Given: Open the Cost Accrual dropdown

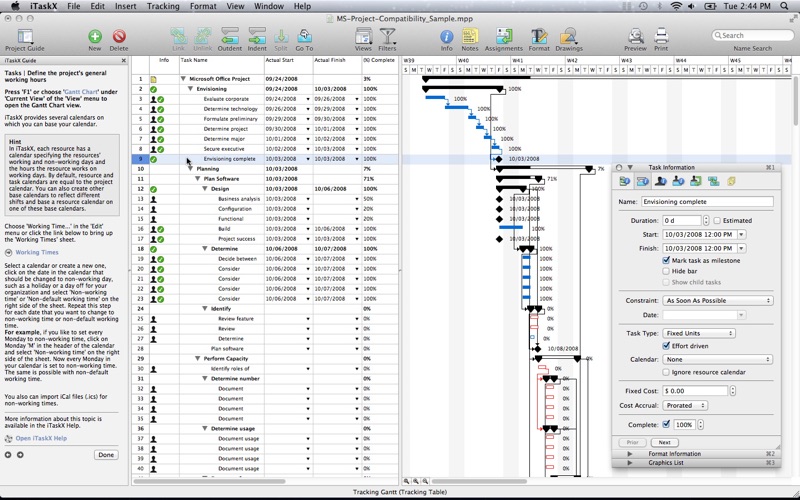Looking at the screenshot, I should coord(685,405).
